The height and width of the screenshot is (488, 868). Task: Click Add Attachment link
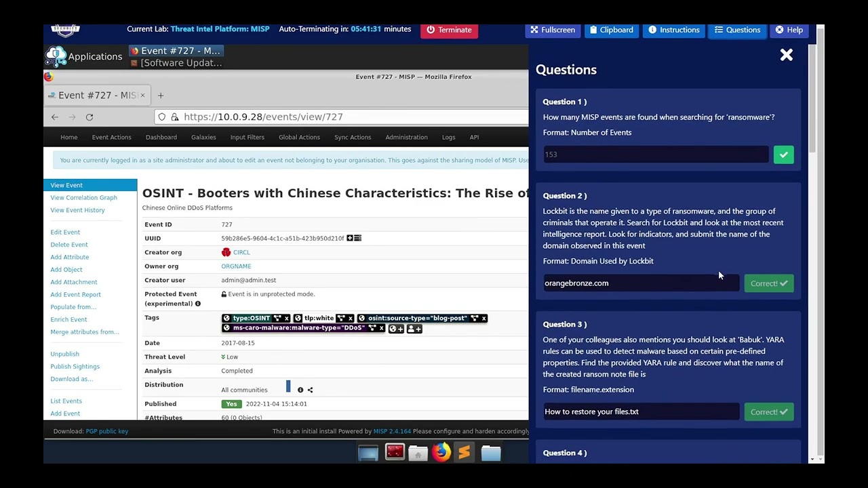pos(74,282)
